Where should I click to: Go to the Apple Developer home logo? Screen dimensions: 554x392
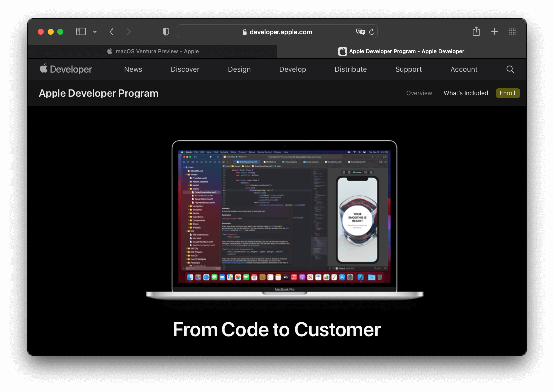pos(66,69)
